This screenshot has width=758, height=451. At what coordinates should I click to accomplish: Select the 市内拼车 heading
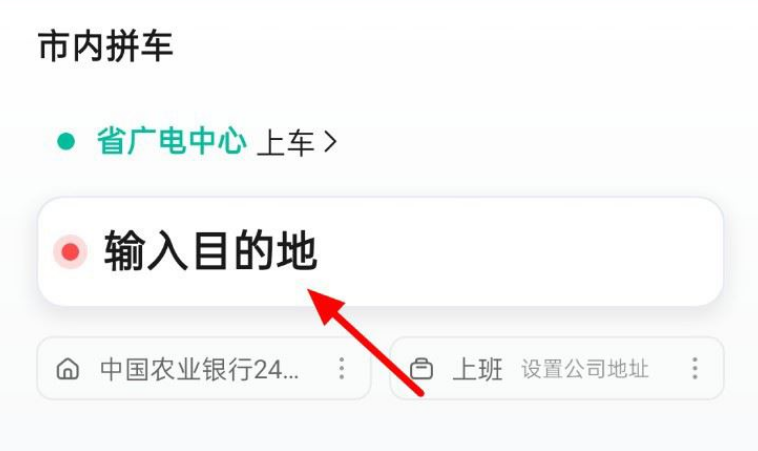pyautogui.click(x=105, y=46)
